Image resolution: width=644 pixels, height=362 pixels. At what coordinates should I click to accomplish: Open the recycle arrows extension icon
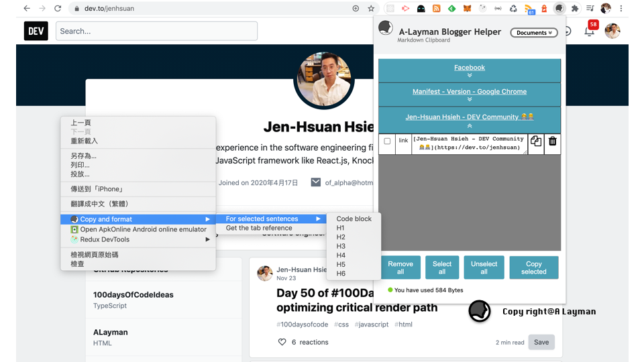[513, 8]
